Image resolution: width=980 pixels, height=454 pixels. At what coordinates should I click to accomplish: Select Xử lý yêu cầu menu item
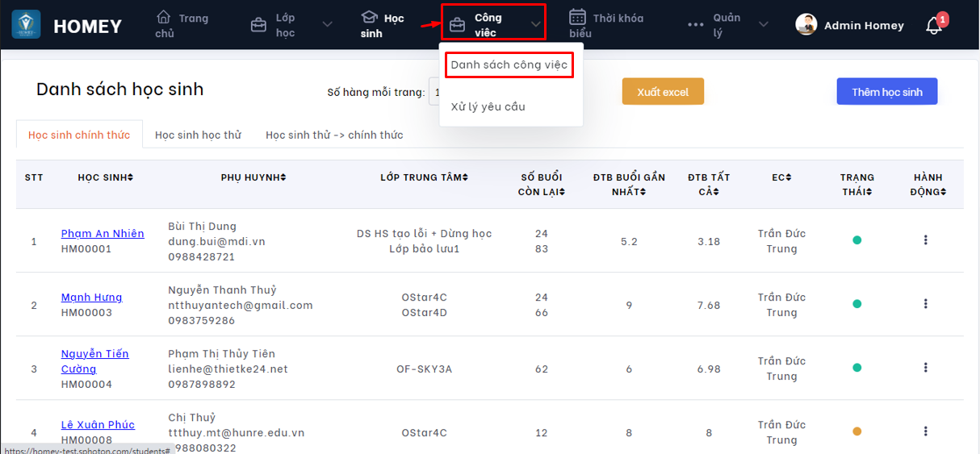coord(488,106)
